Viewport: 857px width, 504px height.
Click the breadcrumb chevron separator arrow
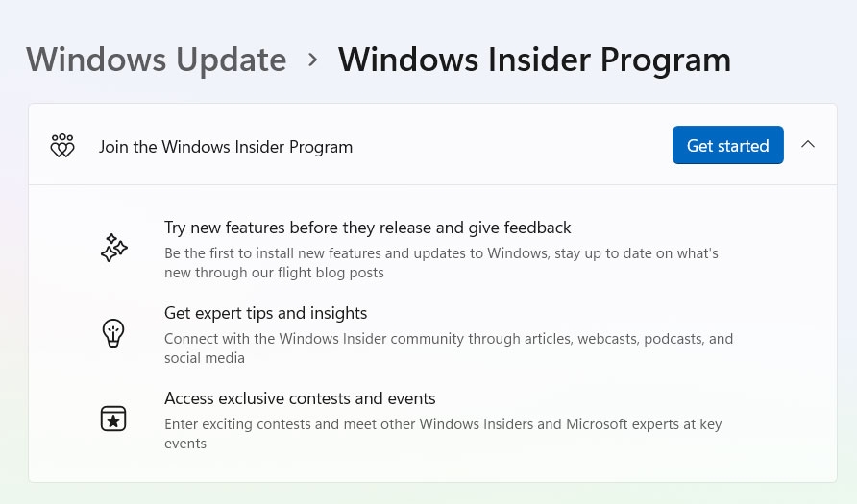312,60
